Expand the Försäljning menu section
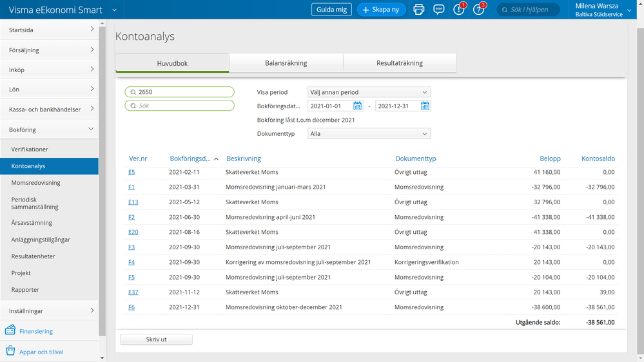 click(x=49, y=50)
